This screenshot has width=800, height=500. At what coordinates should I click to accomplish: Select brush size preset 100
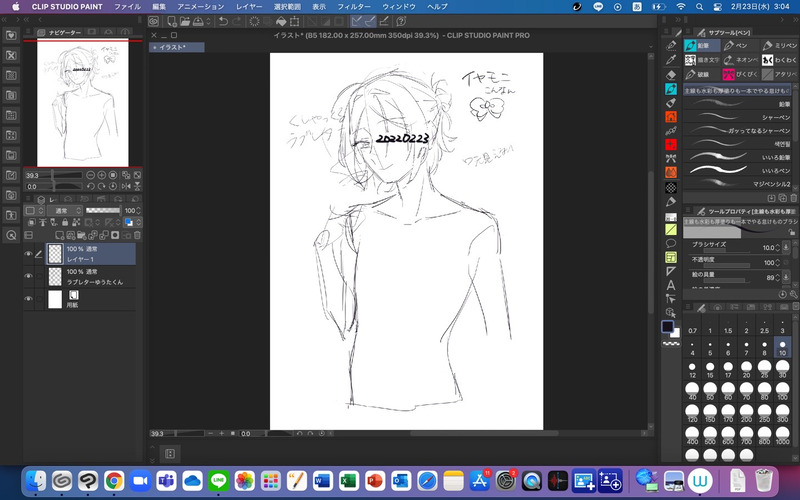782,391
